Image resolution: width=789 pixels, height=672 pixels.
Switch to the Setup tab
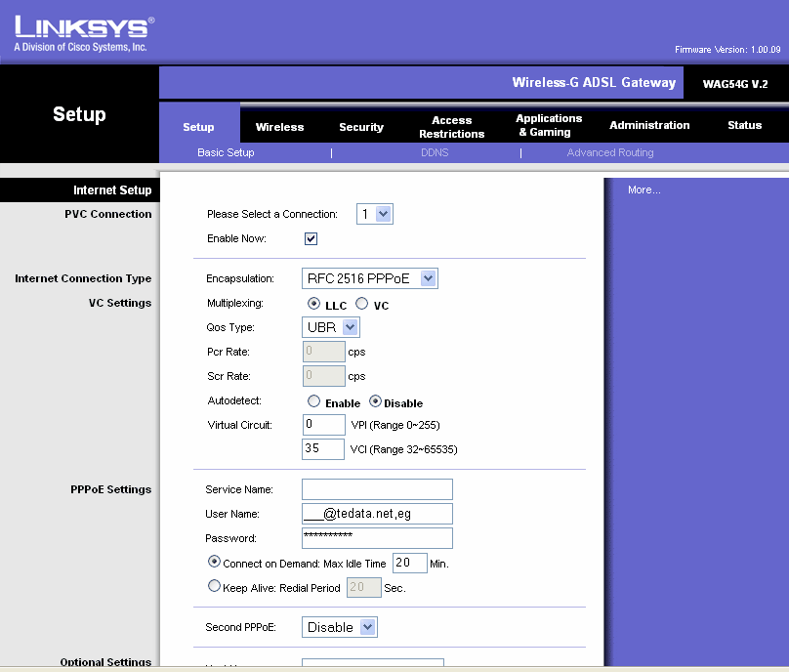(x=199, y=127)
